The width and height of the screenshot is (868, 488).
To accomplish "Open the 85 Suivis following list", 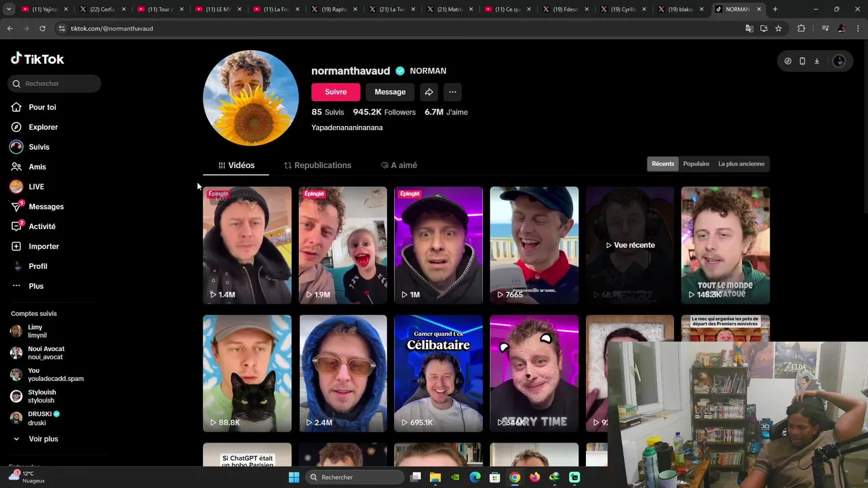I will 328,113.
